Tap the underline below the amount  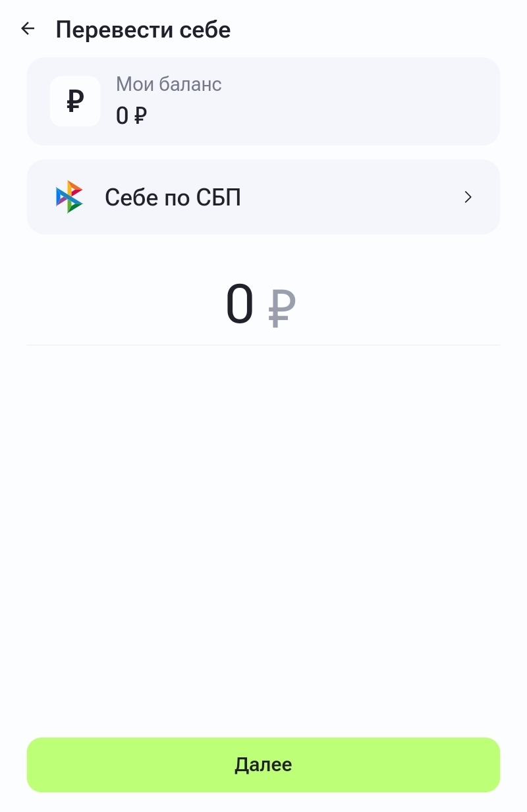(263, 344)
